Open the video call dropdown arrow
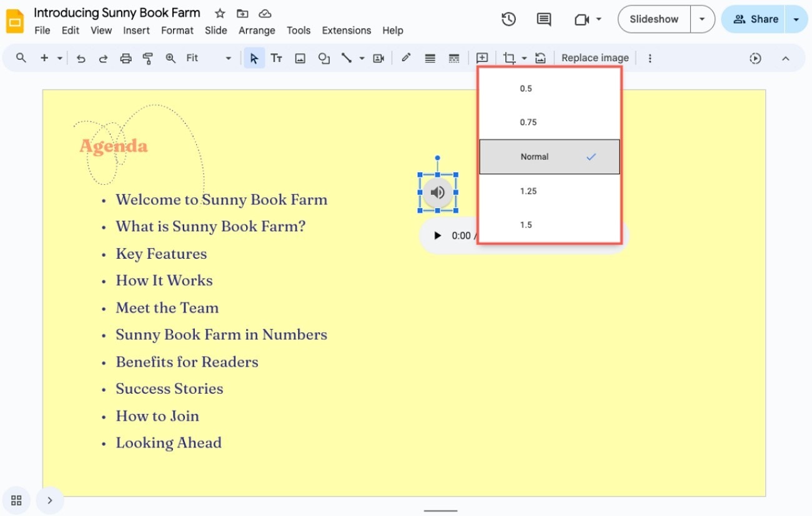 click(x=598, y=19)
